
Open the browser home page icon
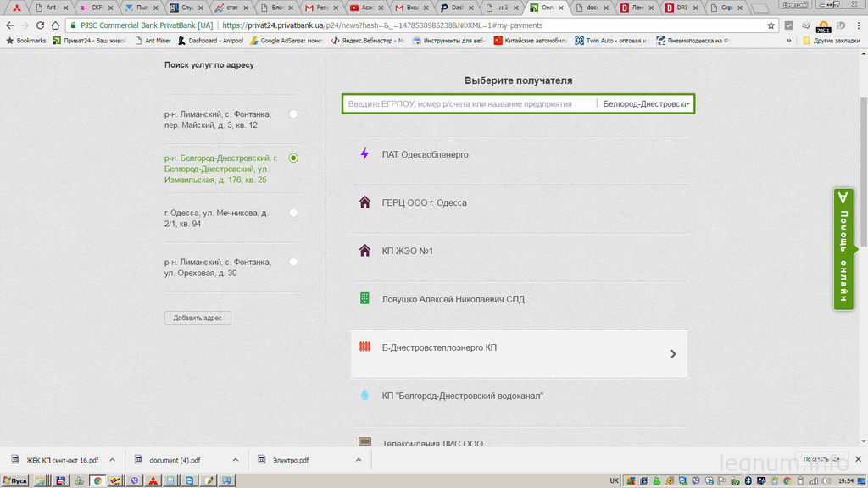55,25
